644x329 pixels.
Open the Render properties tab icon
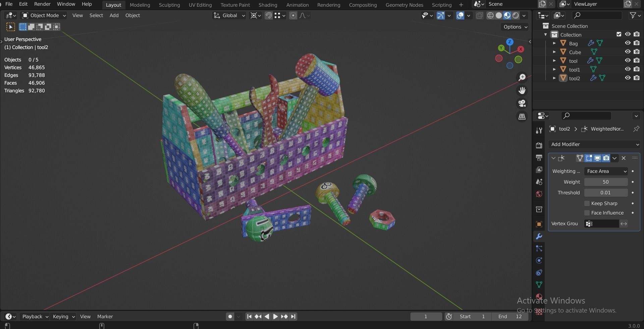[x=539, y=145]
